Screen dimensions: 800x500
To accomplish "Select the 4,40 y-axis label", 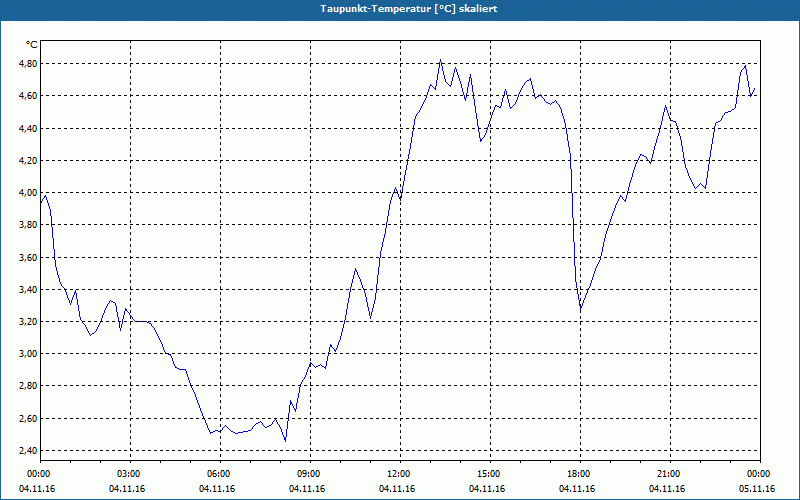I will point(29,129).
